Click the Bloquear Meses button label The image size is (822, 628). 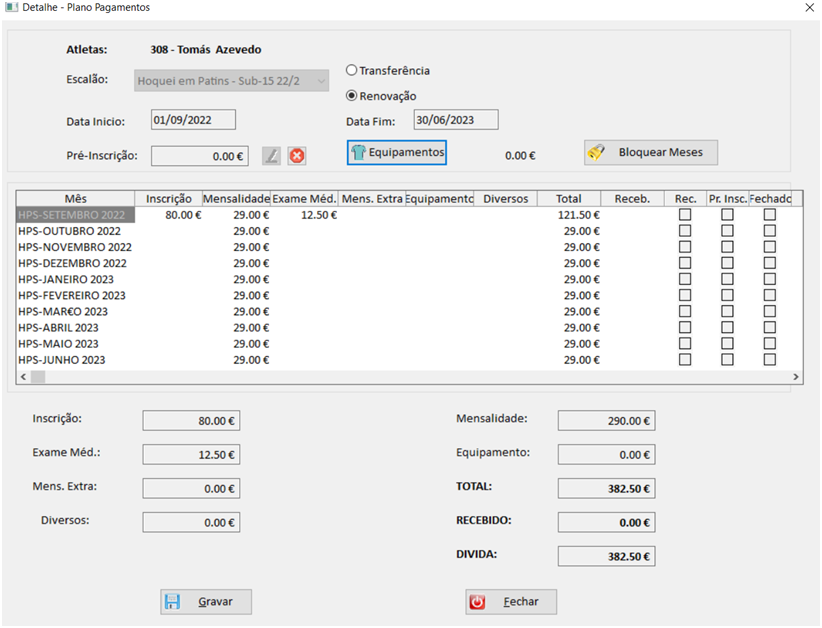point(661,152)
